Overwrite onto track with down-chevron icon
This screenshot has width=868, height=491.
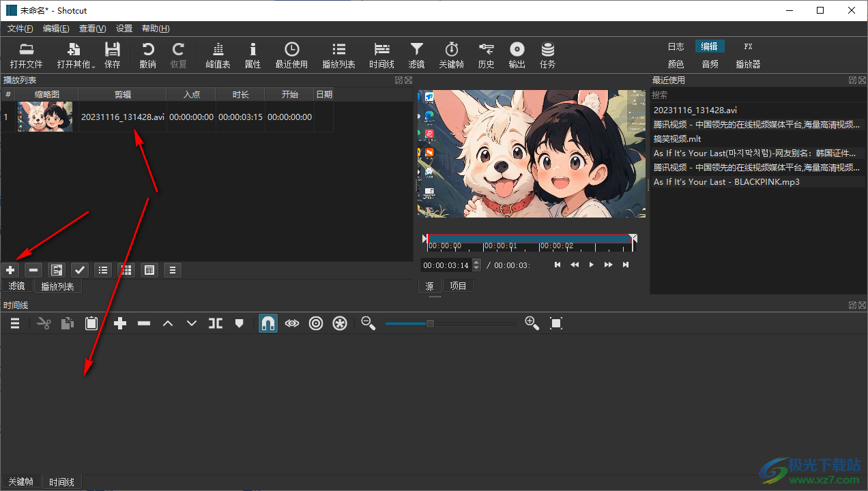tap(192, 323)
